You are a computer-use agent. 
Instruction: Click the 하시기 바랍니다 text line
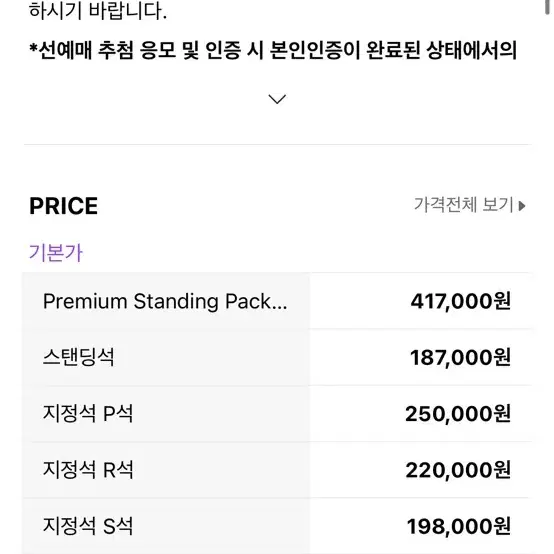coord(98,10)
